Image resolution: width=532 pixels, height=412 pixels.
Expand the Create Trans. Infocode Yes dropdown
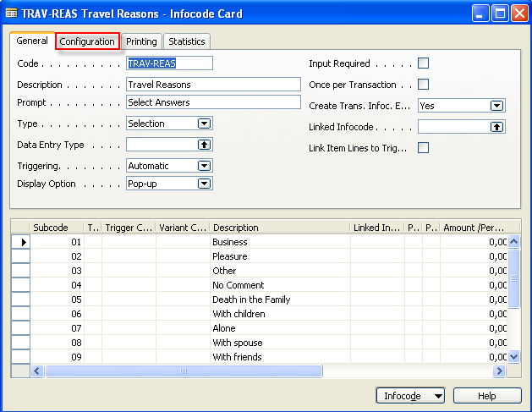pyautogui.click(x=497, y=106)
